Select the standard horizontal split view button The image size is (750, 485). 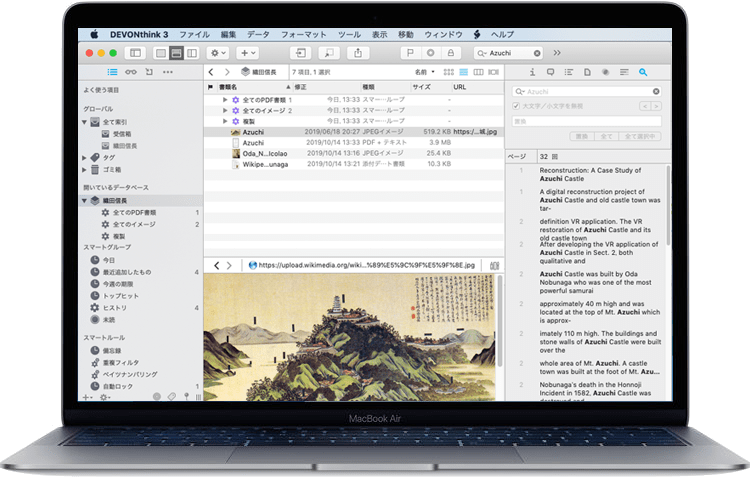(x=176, y=53)
